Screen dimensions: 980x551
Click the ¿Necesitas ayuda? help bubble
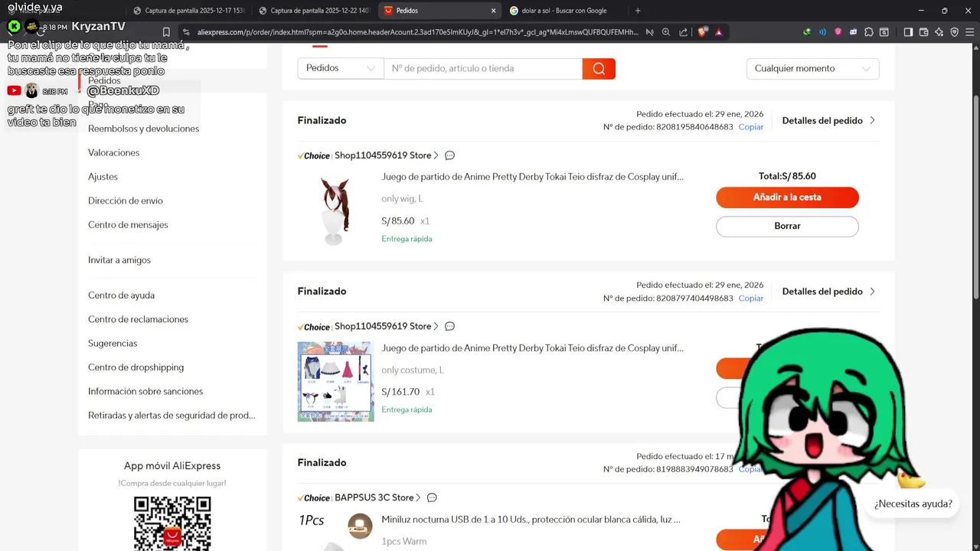point(913,504)
